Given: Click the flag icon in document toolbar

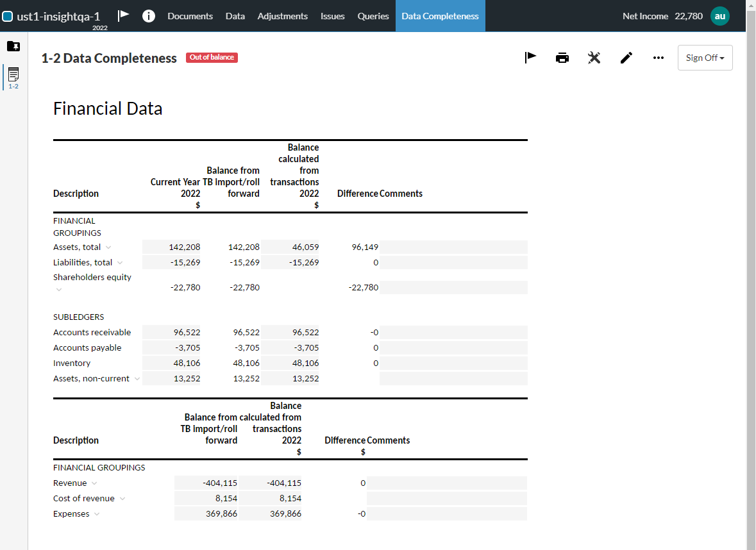Looking at the screenshot, I should [x=530, y=58].
